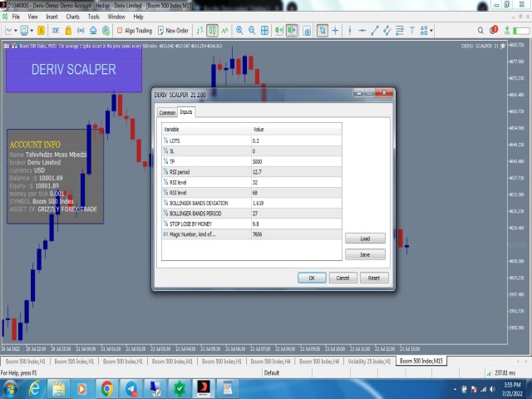The width and height of the screenshot is (532, 399).
Task: Click the tile windows grid icon
Action: coord(264,31)
